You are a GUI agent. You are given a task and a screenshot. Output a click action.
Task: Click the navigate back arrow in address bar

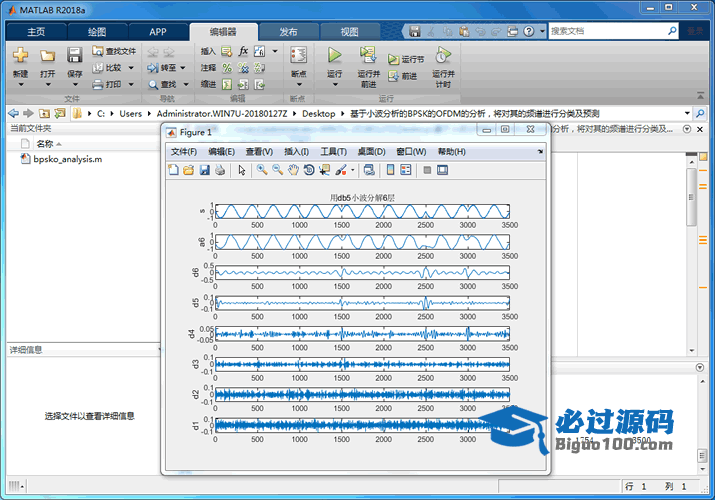(14, 113)
